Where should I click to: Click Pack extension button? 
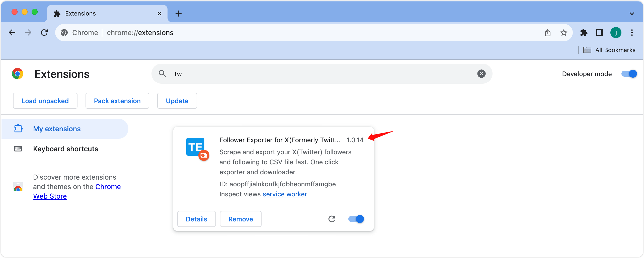pos(117,101)
